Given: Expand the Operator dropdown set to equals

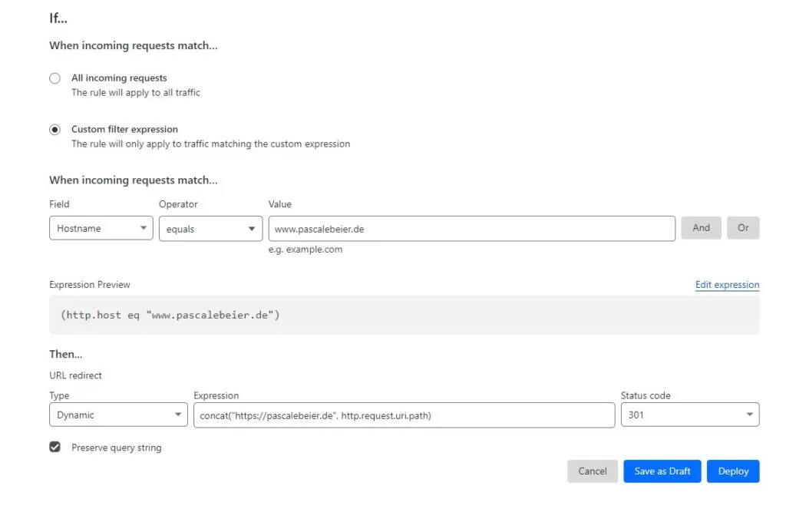Looking at the screenshot, I should point(210,229).
